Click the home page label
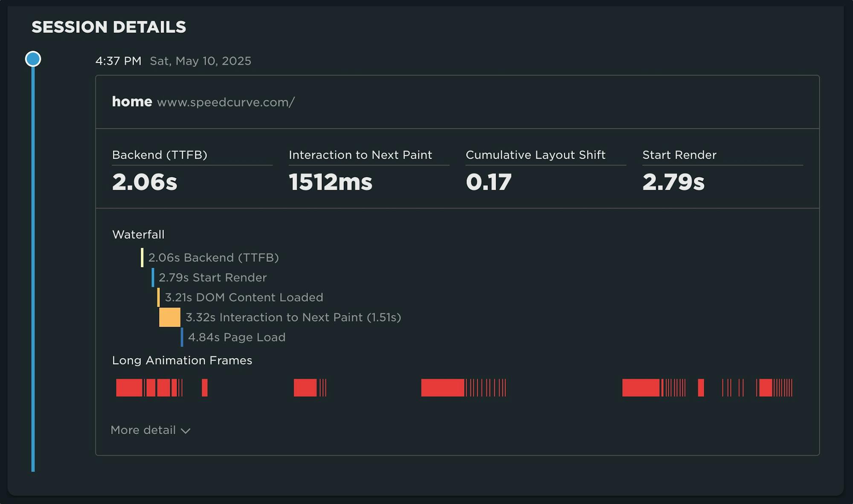 132,101
